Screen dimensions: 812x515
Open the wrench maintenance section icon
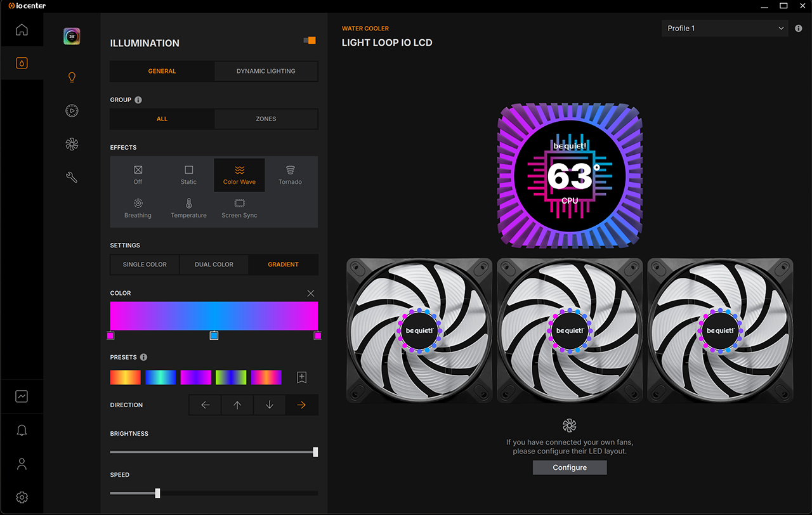pyautogui.click(x=72, y=178)
